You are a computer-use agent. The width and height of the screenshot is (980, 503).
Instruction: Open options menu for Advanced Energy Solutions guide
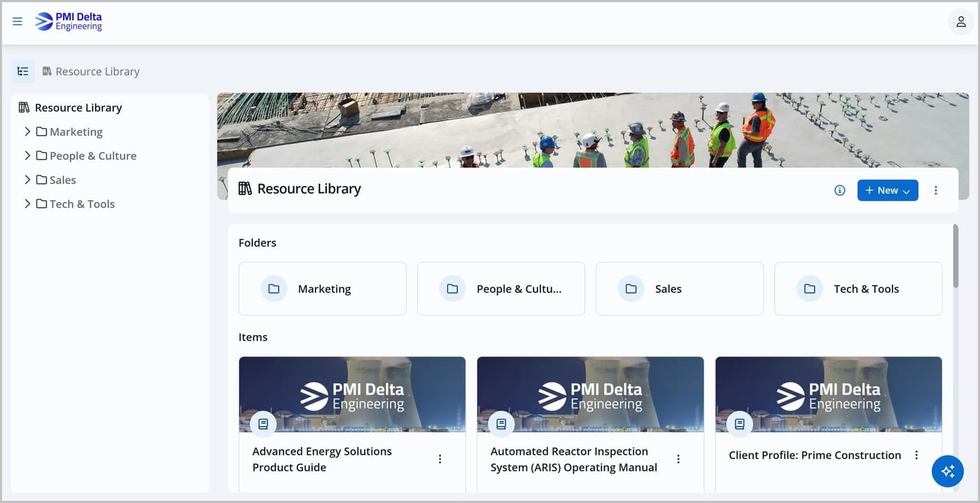tap(440, 459)
